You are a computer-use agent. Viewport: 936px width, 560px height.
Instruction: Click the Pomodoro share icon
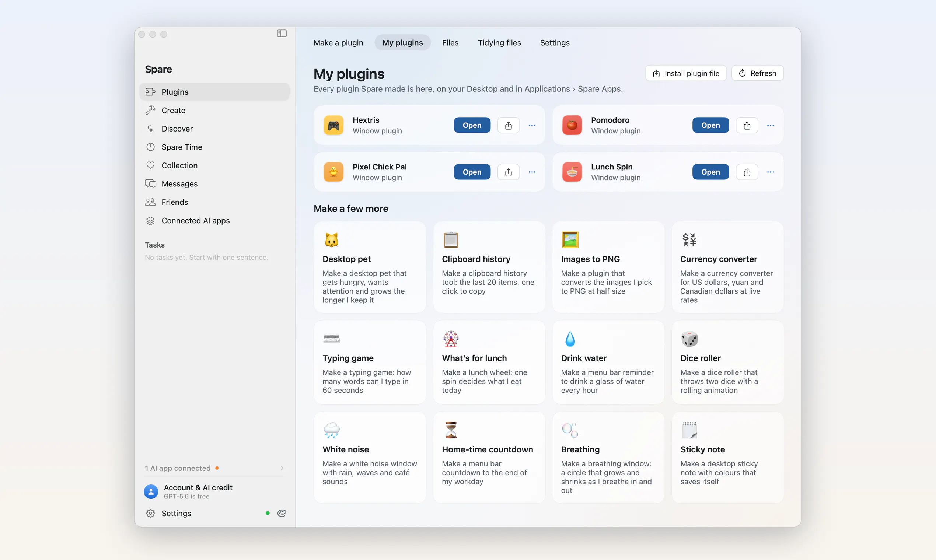pyautogui.click(x=747, y=125)
